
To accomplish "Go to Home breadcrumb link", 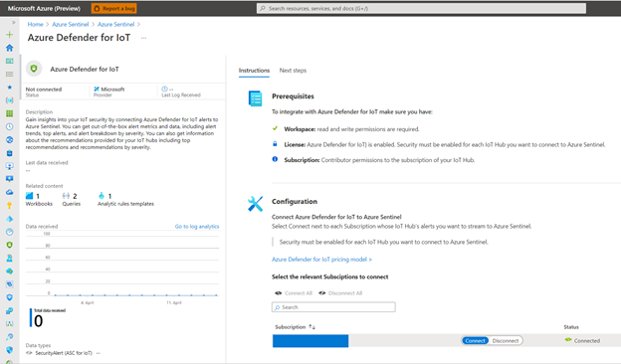I will click(x=35, y=24).
